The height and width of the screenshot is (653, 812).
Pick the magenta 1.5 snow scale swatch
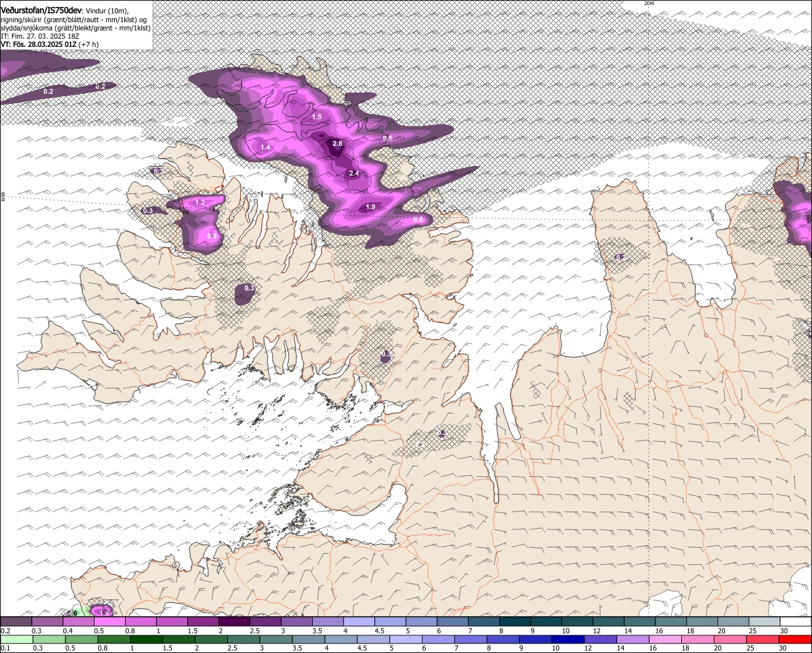(x=203, y=622)
